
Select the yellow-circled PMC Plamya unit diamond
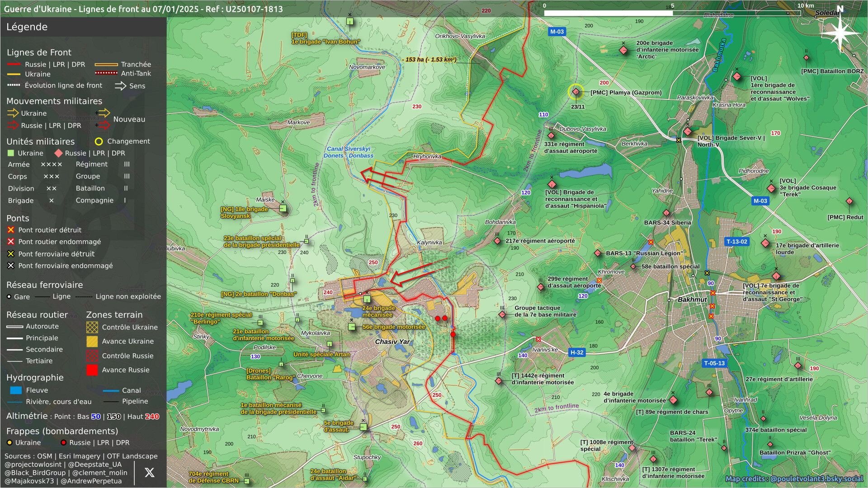tap(576, 92)
